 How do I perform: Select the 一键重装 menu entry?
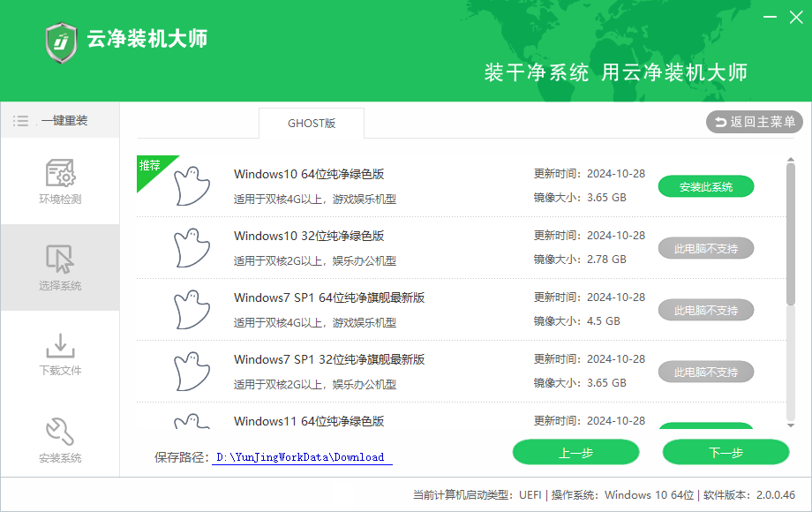pyautogui.click(x=64, y=121)
